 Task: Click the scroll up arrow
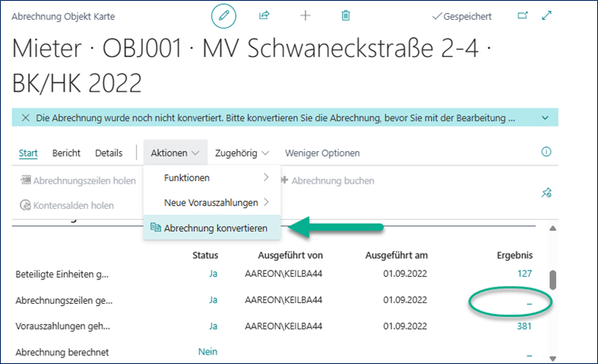[553, 229]
